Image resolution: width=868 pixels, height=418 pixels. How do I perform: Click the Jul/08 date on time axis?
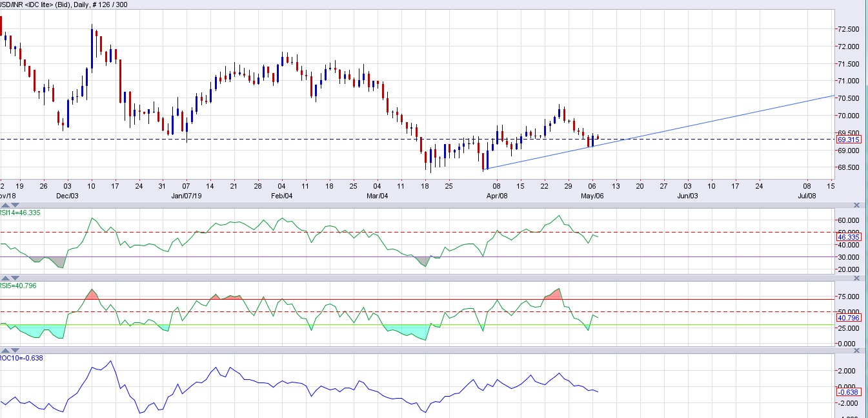coord(807,196)
